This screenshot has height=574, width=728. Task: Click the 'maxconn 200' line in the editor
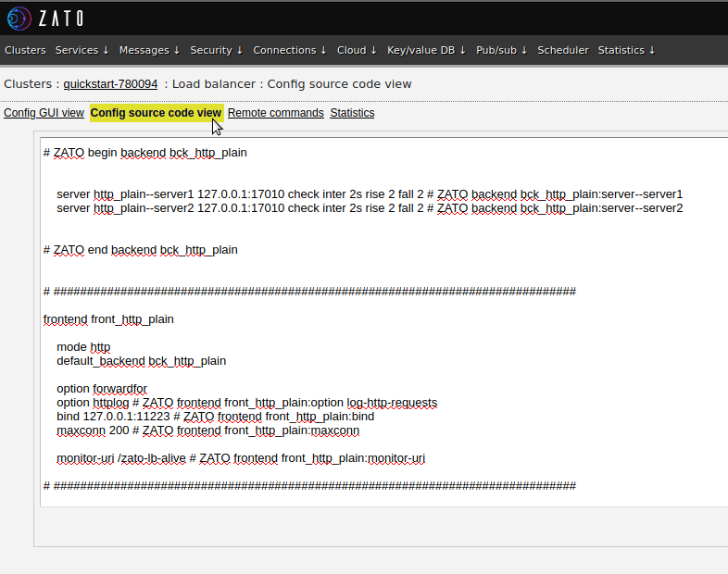(x=207, y=430)
